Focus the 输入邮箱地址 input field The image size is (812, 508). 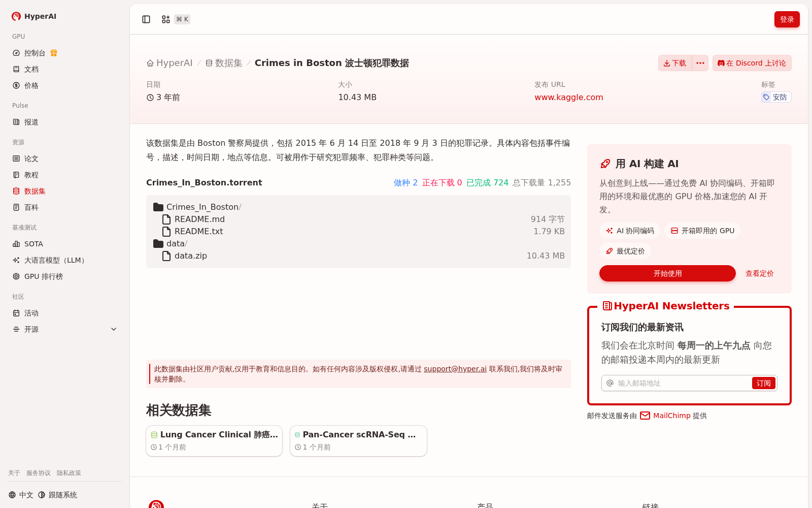[x=683, y=383]
